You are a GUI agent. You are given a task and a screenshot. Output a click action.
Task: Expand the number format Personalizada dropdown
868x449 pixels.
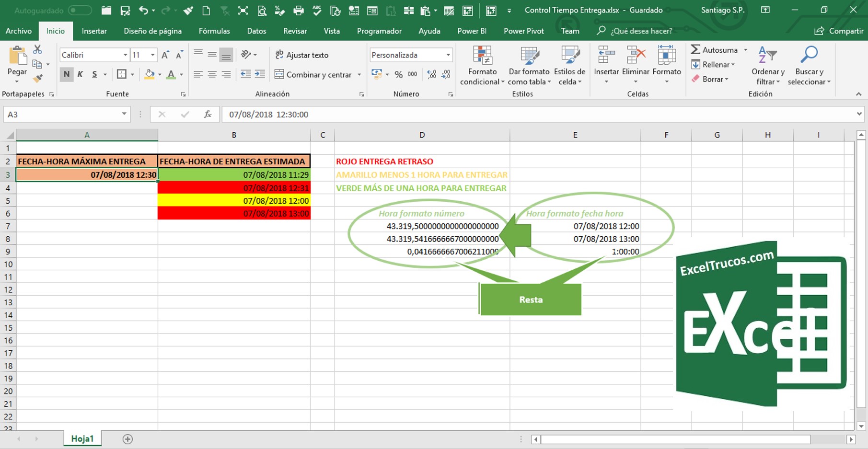tap(448, 55)
